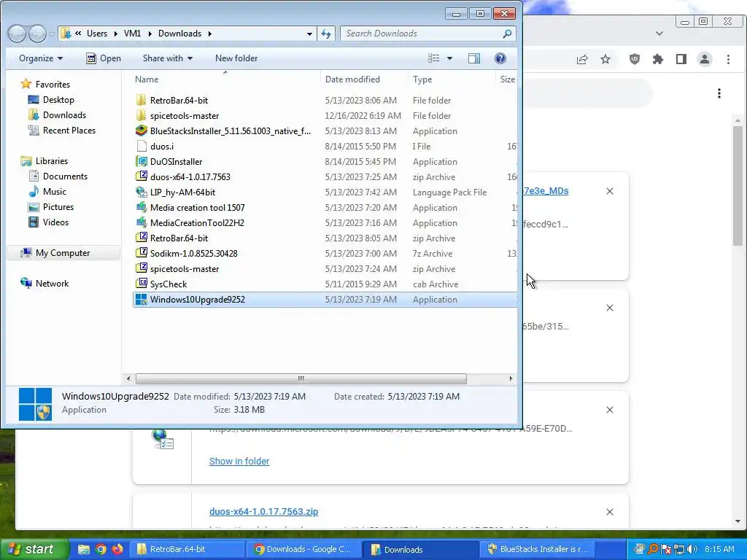
Task: Bookmark page with Chrome star icon
Action: coord(605,60)
